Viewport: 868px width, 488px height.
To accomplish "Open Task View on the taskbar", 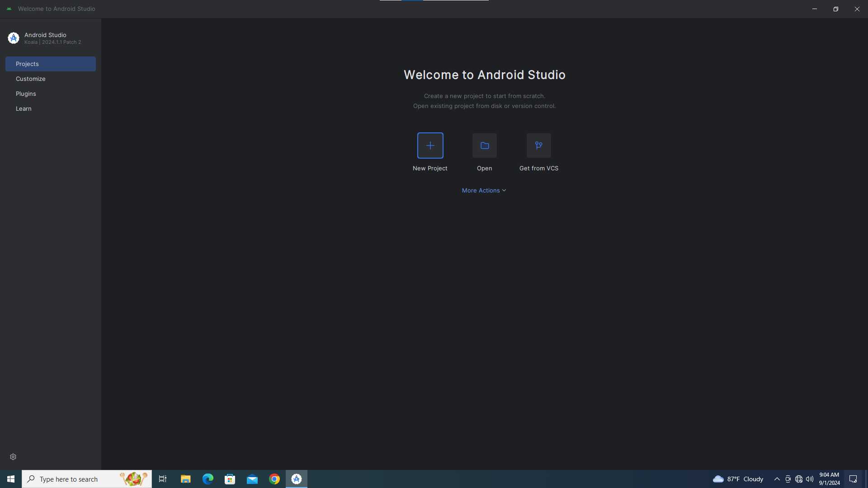I will tap(163, 479).
